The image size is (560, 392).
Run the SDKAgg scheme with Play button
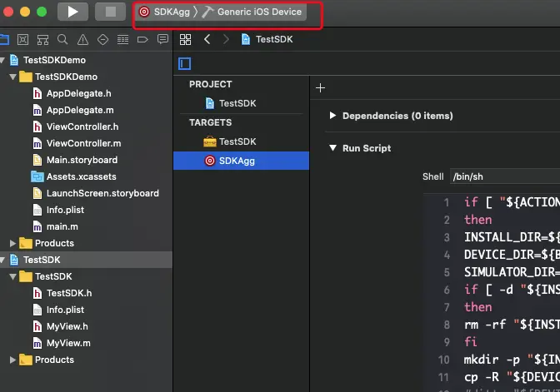coord(72,12)
